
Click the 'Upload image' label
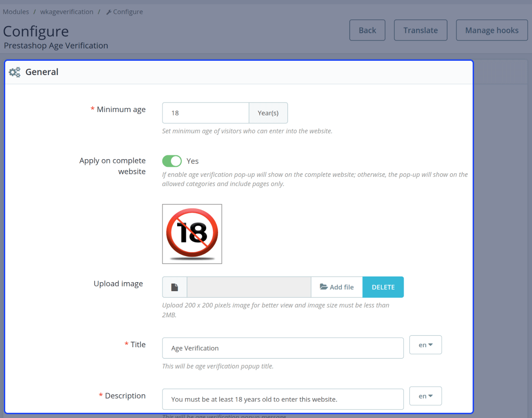(x=118, y=284)
